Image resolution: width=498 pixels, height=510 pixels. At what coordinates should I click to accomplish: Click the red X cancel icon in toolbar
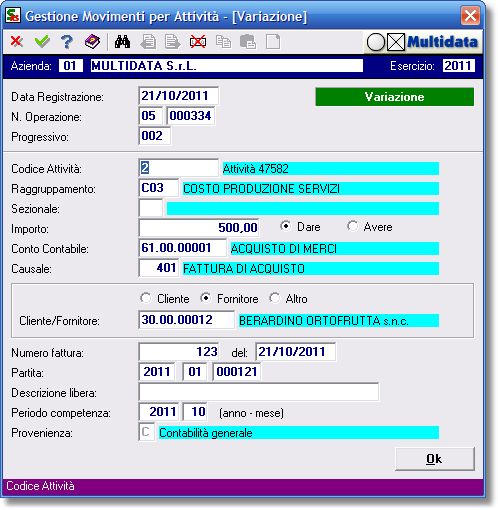point(16,42)
